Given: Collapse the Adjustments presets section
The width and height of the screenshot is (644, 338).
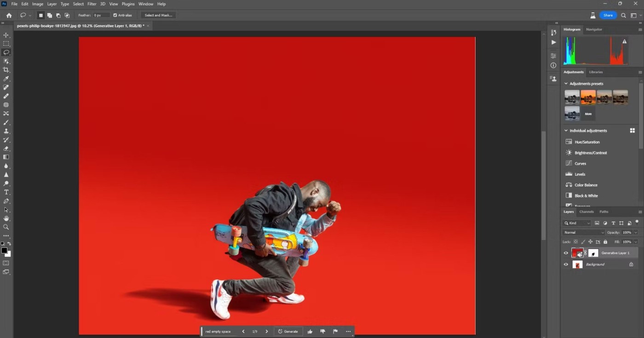Looking at the screenshot, I should (x=566, y=84).
